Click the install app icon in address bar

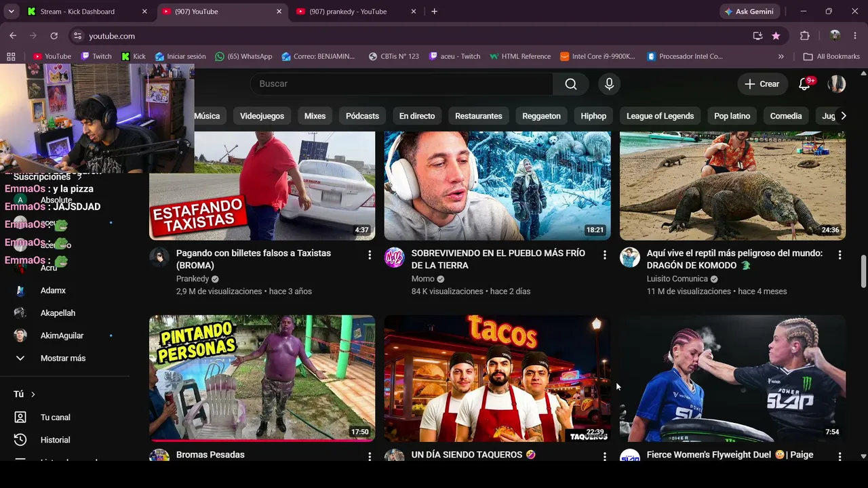pos(757,36)
